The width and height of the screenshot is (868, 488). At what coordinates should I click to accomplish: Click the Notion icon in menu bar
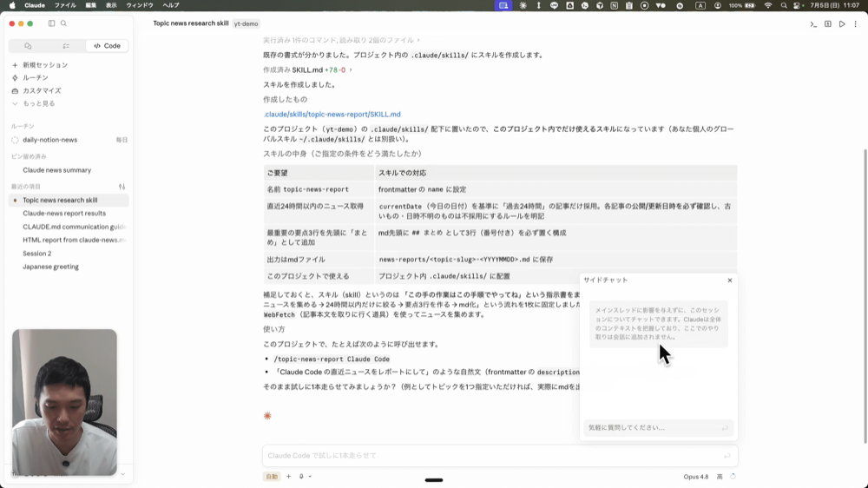[x=615, y=5]
